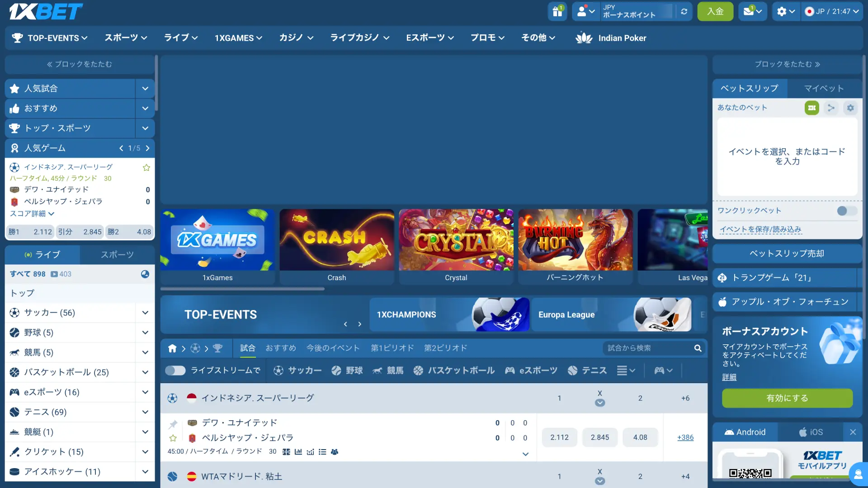Open the スポーツ menu
This screenshot has width=868, height=488.
[126, 38]
